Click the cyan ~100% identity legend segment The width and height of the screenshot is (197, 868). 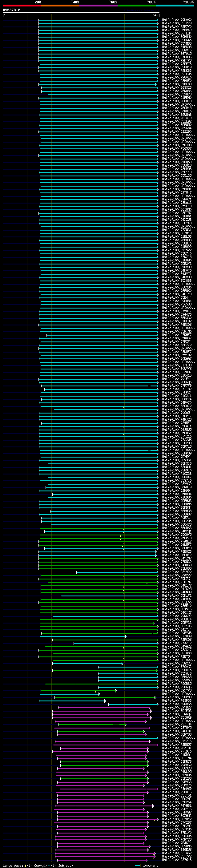175,6
